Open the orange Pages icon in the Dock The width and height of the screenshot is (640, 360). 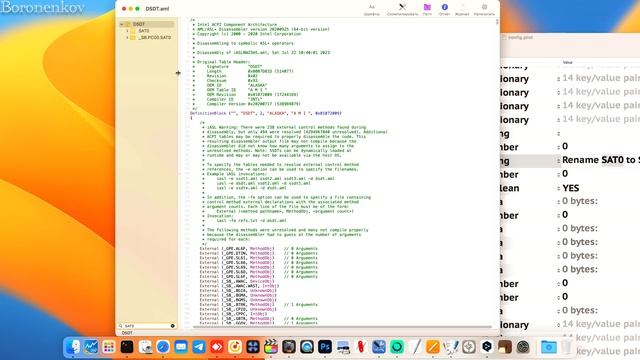click(432, 347)
